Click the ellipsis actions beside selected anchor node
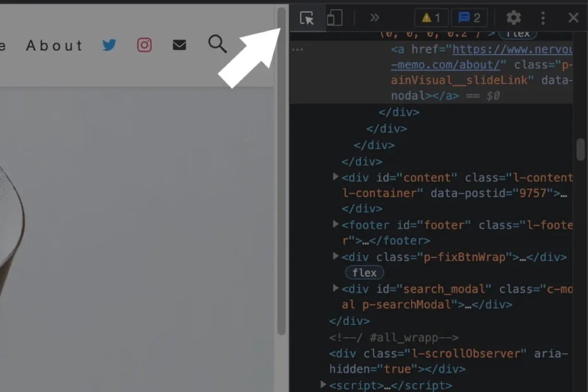Image resolution: width=588 pixels, height=392 pixels. click(297, 49)
